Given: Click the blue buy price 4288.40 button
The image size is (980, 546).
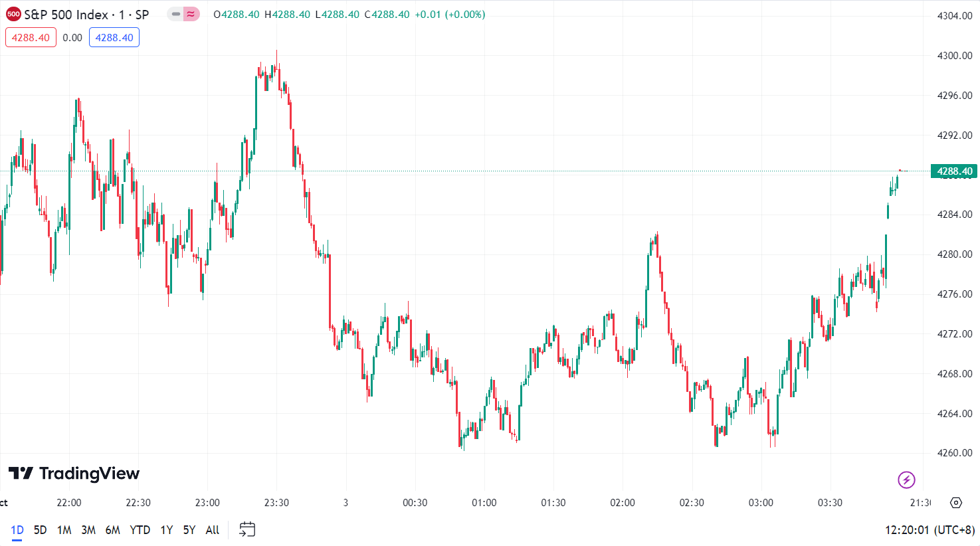Looking at the screenshot, I should 114,38.
